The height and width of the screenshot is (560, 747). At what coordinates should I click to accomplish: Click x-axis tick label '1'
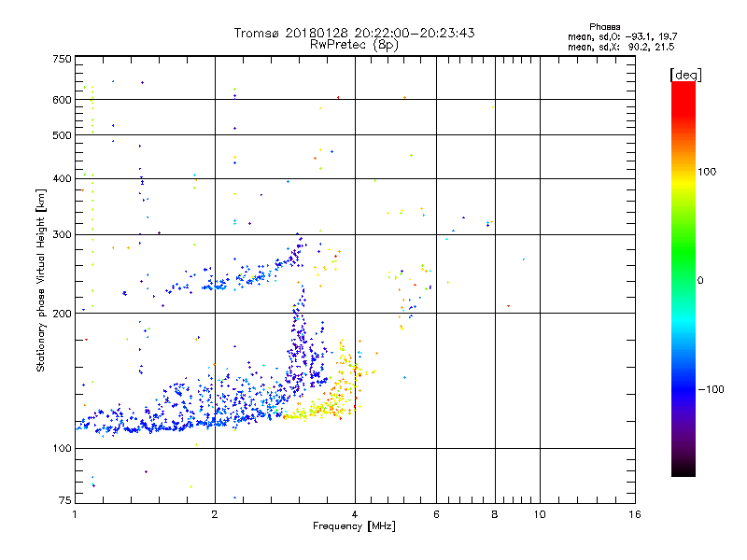75,514
